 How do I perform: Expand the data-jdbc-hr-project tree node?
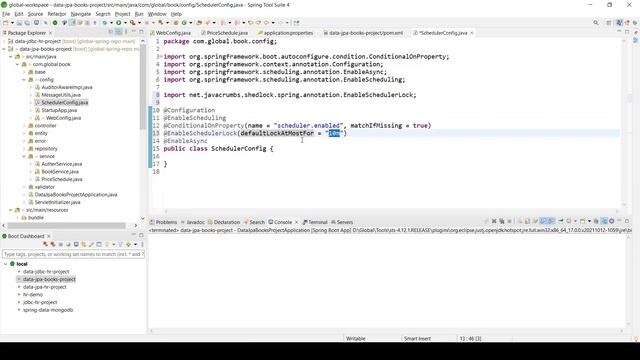click(x=4, y=41)
